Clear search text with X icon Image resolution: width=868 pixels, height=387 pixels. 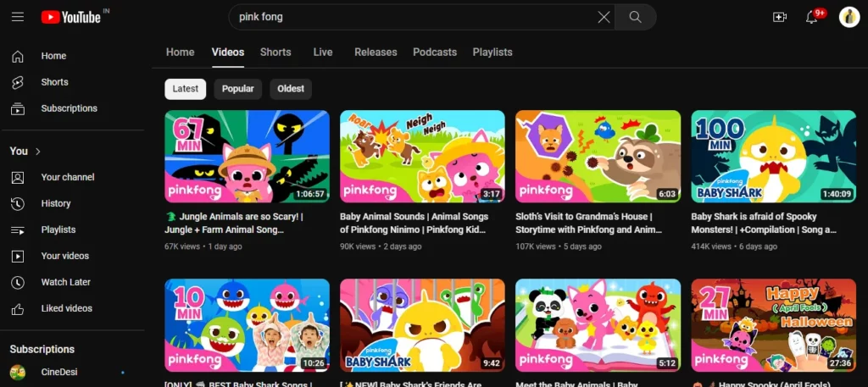coord(604,17)
